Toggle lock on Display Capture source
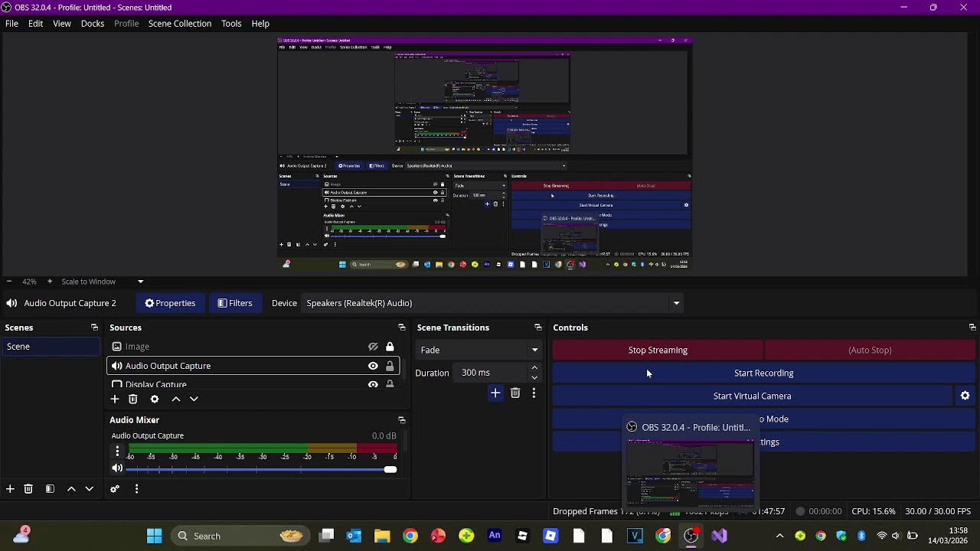980x551 pixels. point(390,384)
